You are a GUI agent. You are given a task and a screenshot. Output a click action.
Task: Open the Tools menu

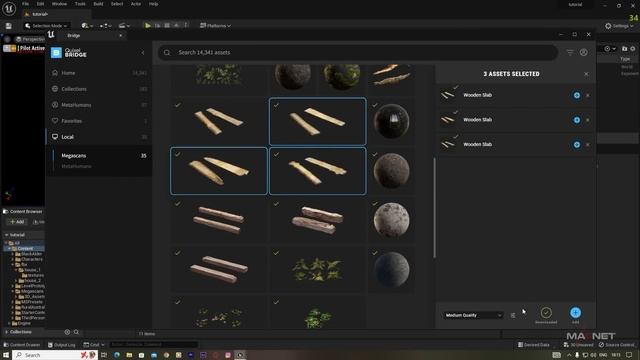[80, 4]
